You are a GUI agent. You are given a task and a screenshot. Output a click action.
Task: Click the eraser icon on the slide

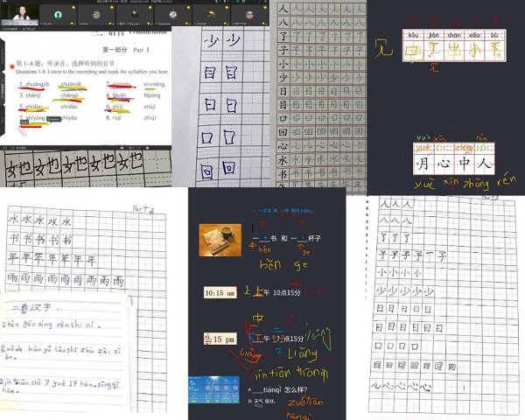tap(54, 120)
